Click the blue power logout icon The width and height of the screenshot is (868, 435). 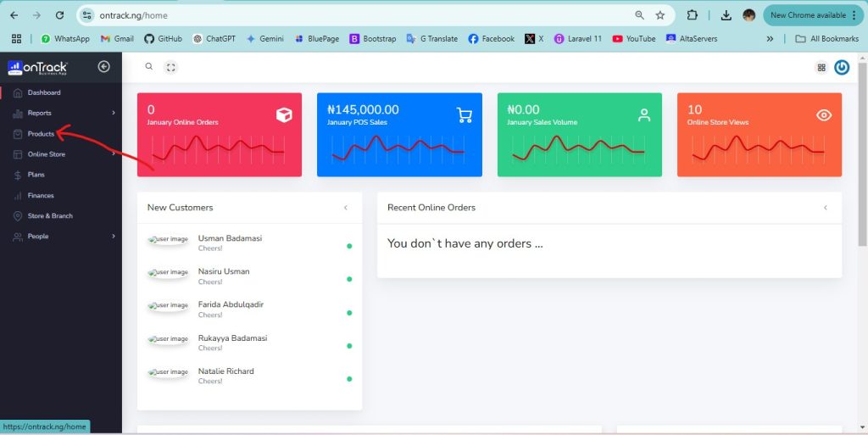(x=841, y=68)
